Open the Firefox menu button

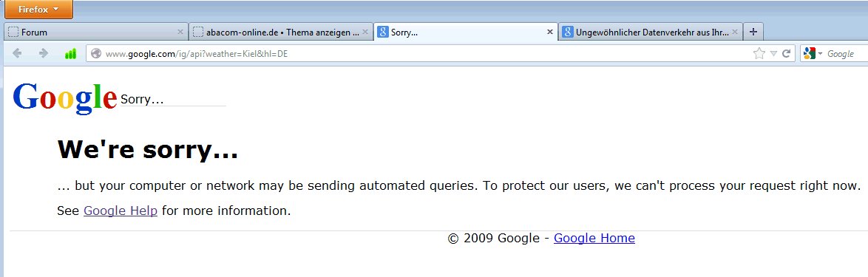[x=38, y=10]
